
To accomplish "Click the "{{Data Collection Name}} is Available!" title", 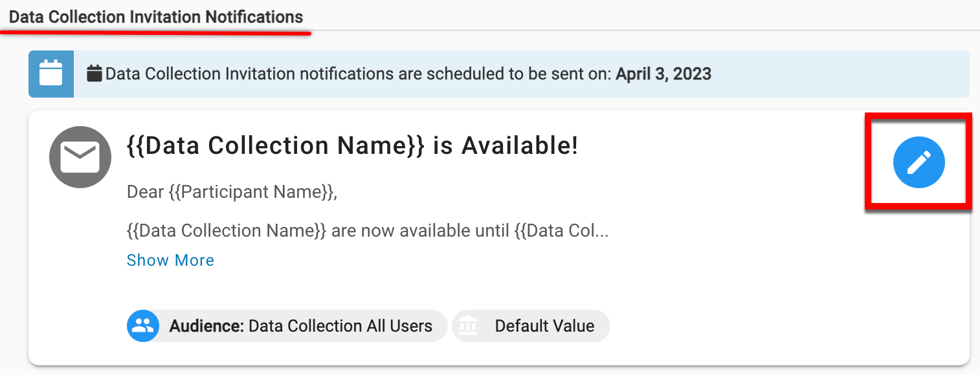I will 352,146.
